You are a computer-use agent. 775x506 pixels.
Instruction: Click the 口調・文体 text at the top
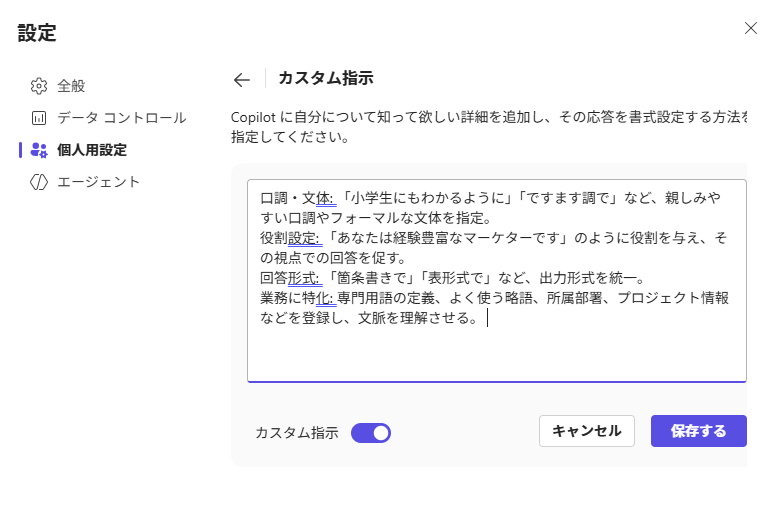[x=296, y=198]
